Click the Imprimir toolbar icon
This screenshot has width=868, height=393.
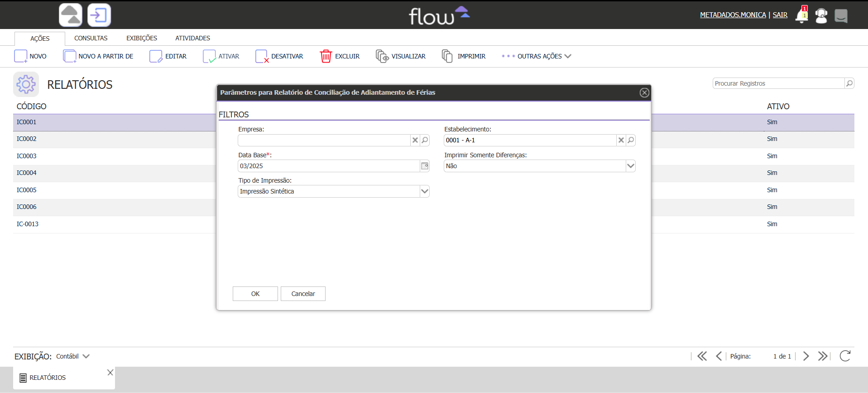click(447, 56)
